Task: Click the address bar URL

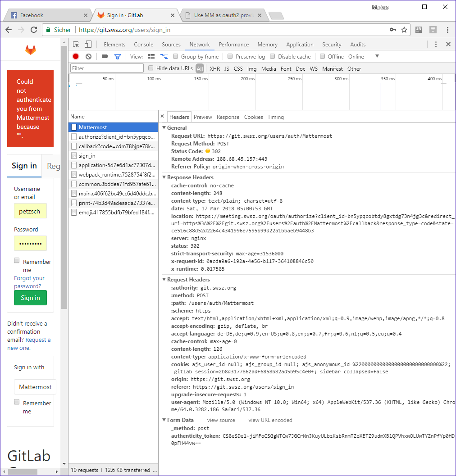Action: click(x=124, y=30)
